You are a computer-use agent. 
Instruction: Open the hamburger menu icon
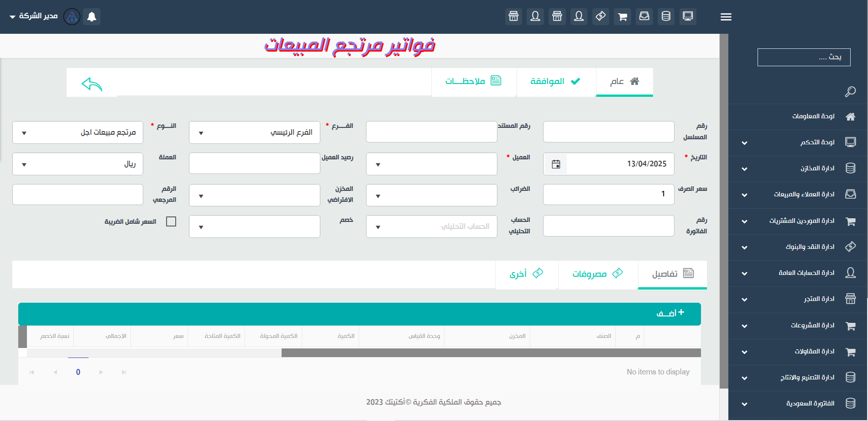coord(726,17)
